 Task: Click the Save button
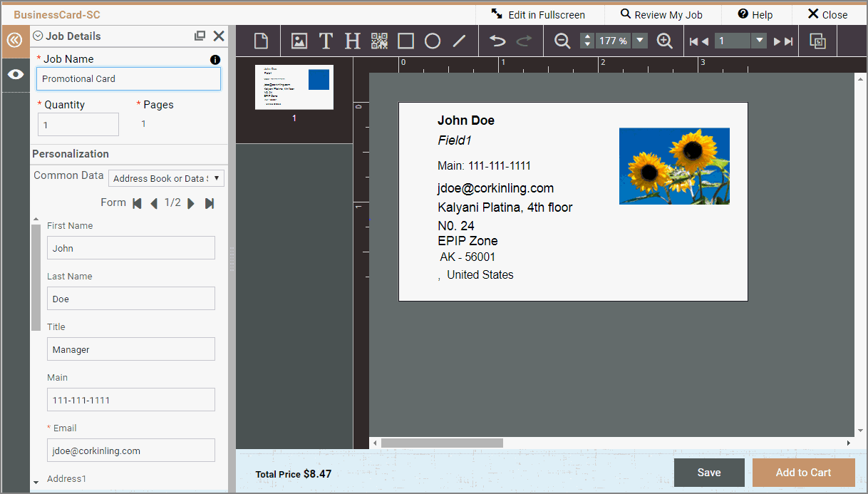point(709,473)
